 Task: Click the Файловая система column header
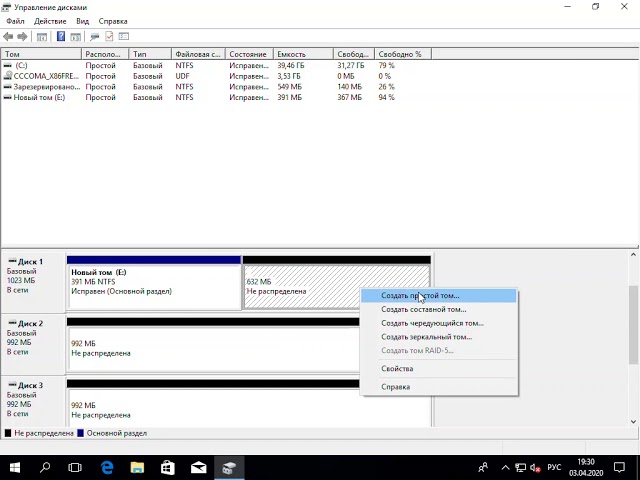coord(197,54)
